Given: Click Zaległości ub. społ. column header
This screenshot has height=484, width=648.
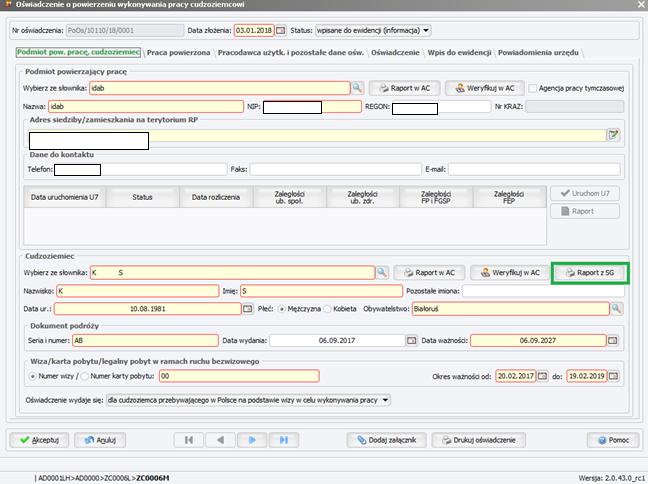Looking at the screenshot, I should 289,197.
